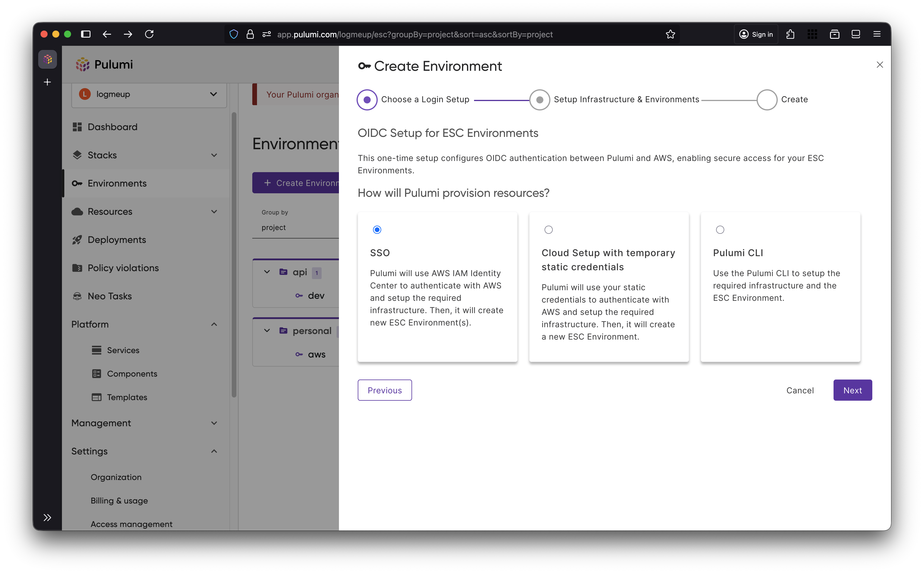Click the browser reload page icon

point(149,34)
